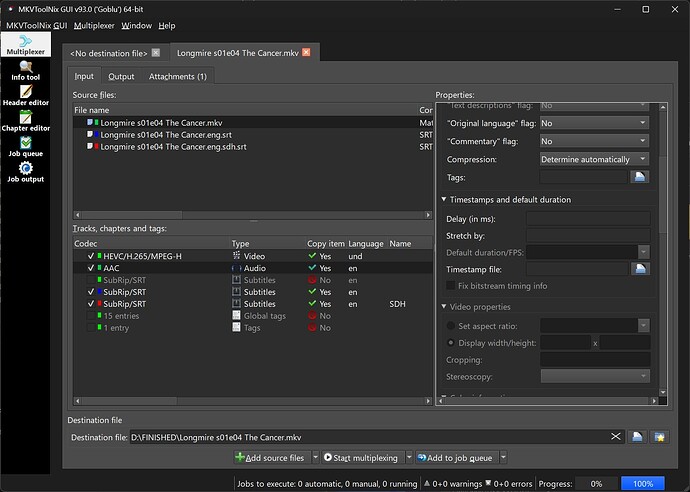Click file icon of Longmire eng.srt source
Screen dimensions: 690x492
90,134
